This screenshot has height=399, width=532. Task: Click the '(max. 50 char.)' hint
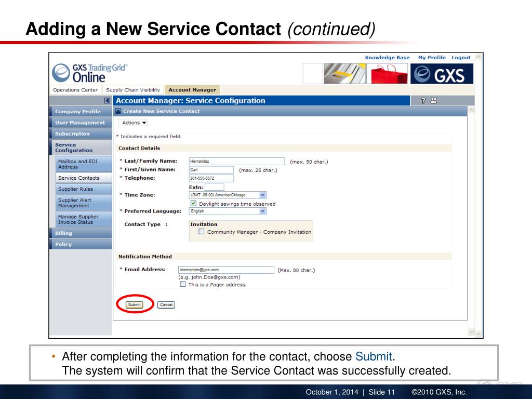[x=309, y=162]
